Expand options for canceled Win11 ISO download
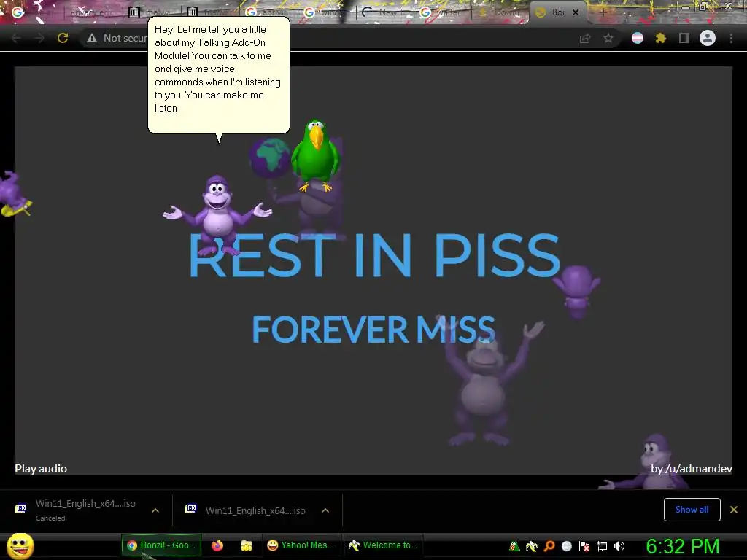This screenshot has height=560, width=747. [x=155, y=510]
